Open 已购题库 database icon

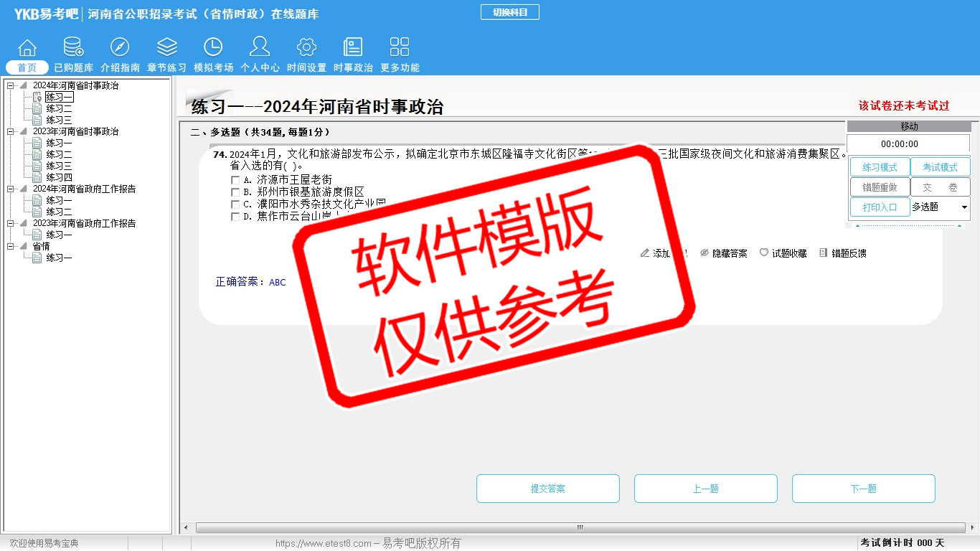click(x=73, y=48)
